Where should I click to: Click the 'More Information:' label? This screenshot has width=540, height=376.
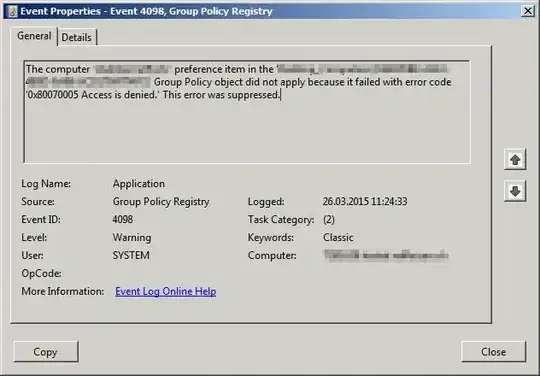[x=63, y=291]
